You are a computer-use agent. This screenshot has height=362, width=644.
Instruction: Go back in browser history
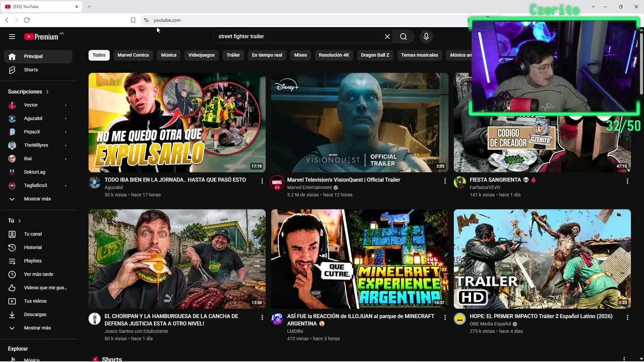[x=7, y=20]
